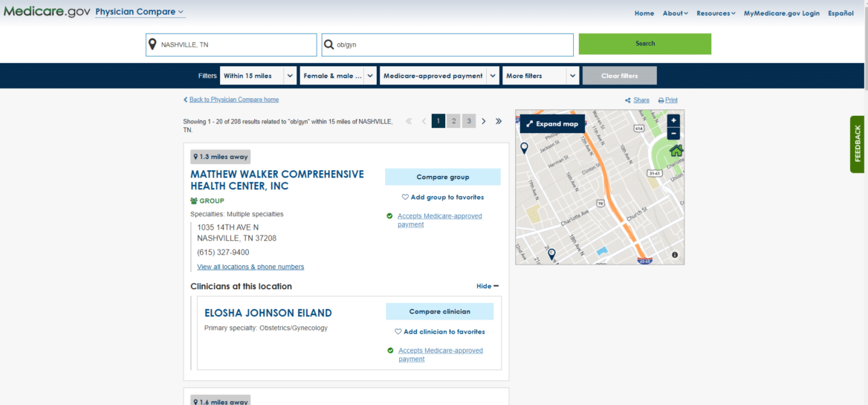Open the Medicare-approved payment filter
Screen dimensions: 868x405
coord(439,76)
